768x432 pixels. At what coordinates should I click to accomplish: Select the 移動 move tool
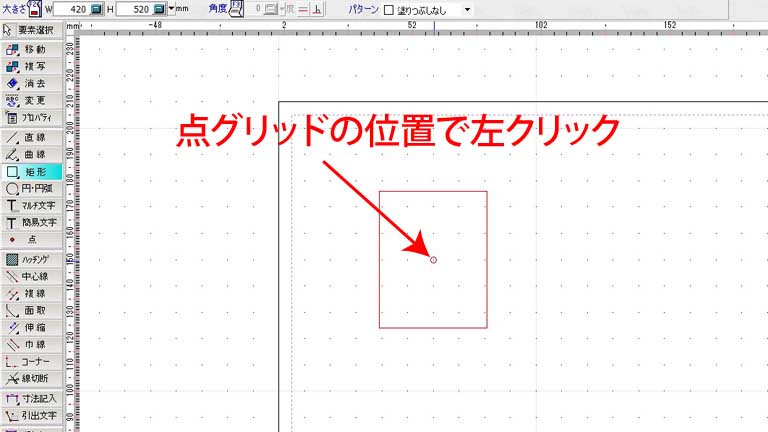click(32, 49)
